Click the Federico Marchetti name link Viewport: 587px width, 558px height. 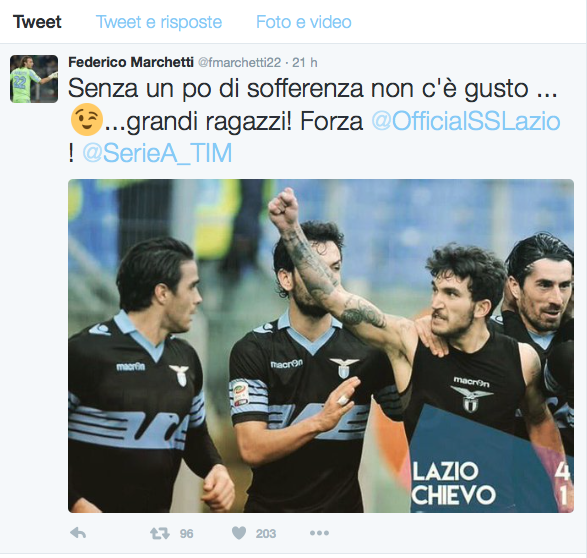coord(131,62)
